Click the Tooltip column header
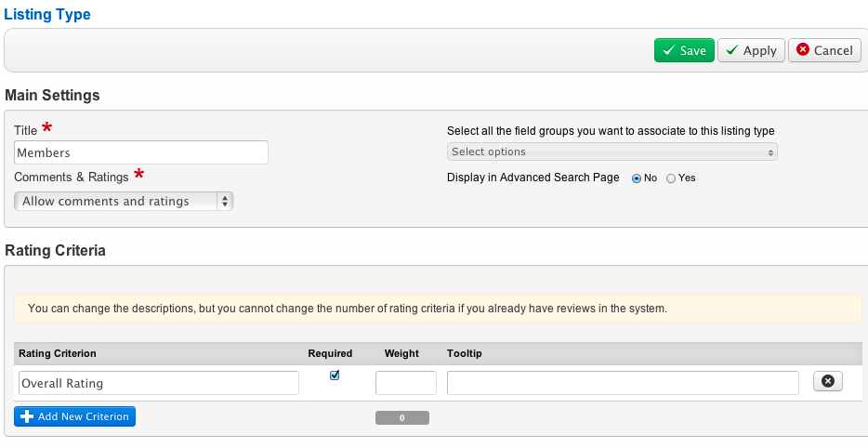Image resolution: width=868 pixels, height=448 pixels. [464, 353]
